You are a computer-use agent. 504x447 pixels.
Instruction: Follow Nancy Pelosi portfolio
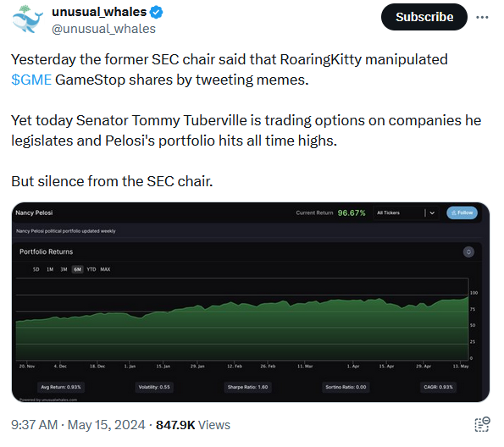tap(462, 212)
